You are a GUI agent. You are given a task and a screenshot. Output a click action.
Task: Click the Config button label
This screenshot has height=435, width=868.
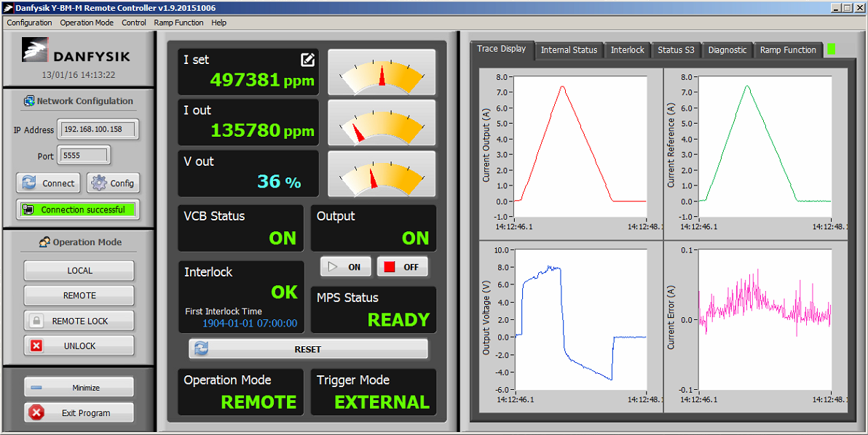(122, 183)
